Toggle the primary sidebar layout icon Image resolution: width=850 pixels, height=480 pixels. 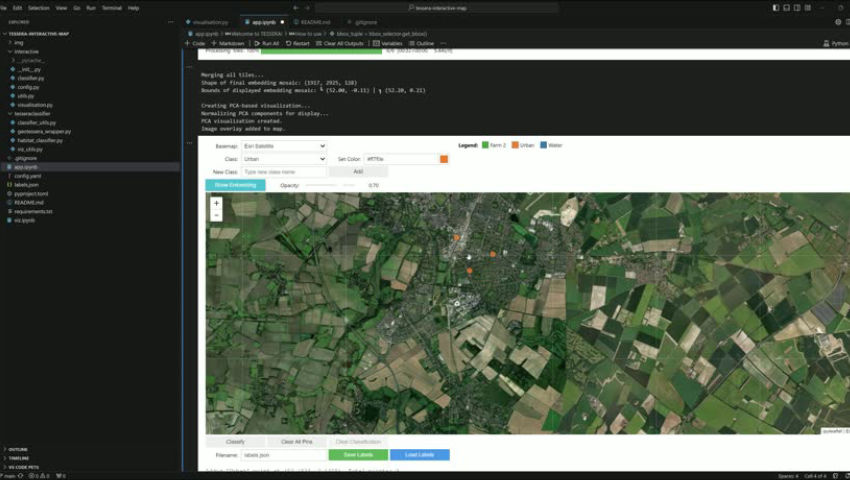776,8
